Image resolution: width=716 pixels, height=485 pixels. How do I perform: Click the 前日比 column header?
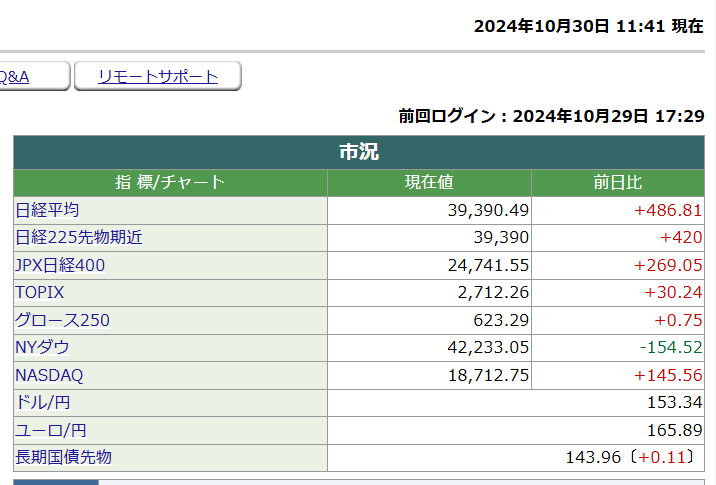pyautogui.click(x=617, y=182)
